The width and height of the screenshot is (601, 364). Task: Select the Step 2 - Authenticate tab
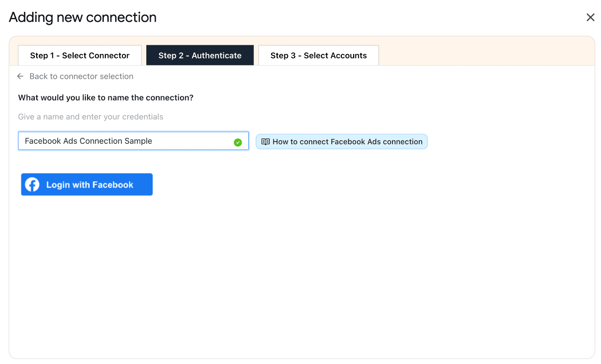[x=200, y=55]
